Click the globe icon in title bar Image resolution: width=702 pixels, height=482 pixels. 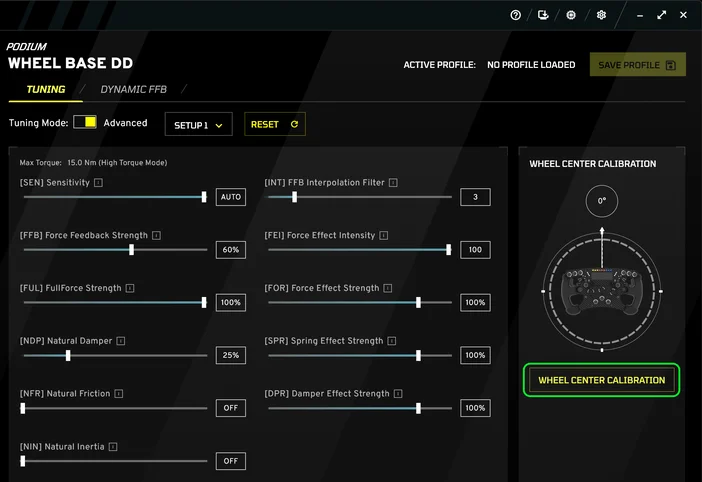571,15
